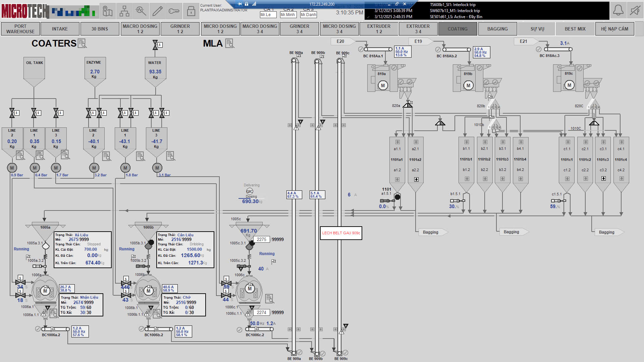Toggle status check circle of BC 818Aa.1
This screenshot has height=362, width=644.
coord(361,49)
